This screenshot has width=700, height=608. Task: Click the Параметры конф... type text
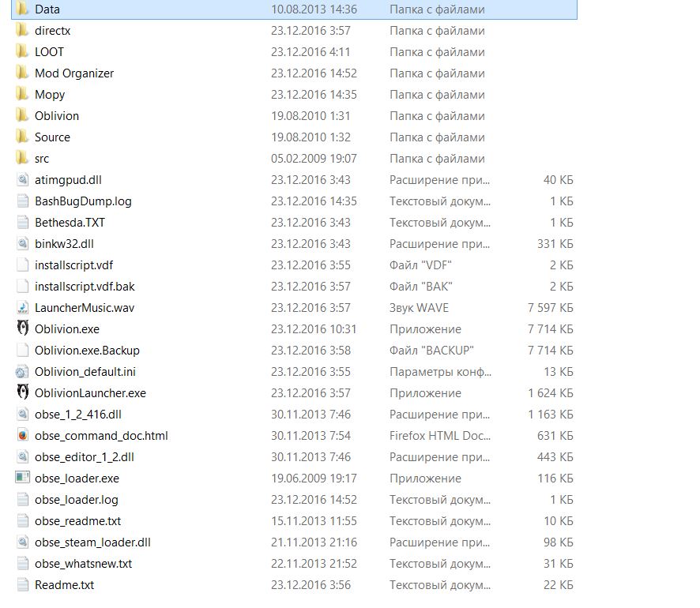(x=441, y=372)
